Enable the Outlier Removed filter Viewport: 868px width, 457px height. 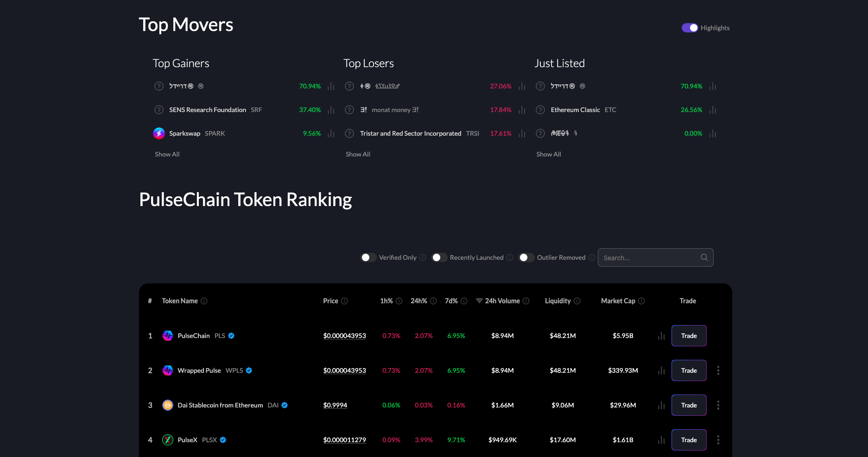point(526,257)
